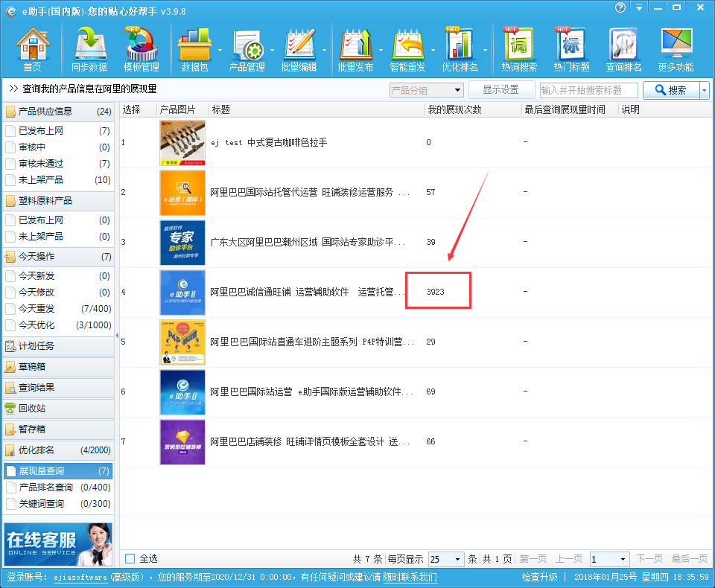
Task: Click the 专家助诊平台 product thumbnail
Action: (182, 243)
